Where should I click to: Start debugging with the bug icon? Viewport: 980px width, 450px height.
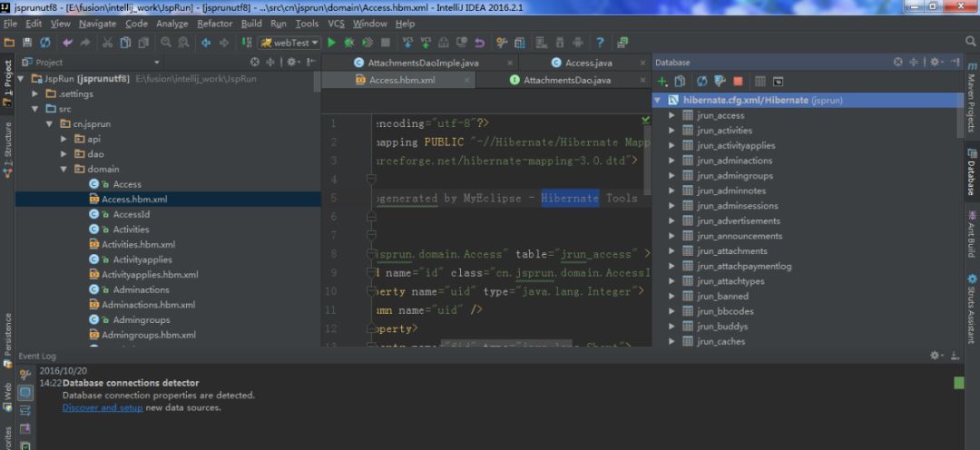tap(349, 43)
